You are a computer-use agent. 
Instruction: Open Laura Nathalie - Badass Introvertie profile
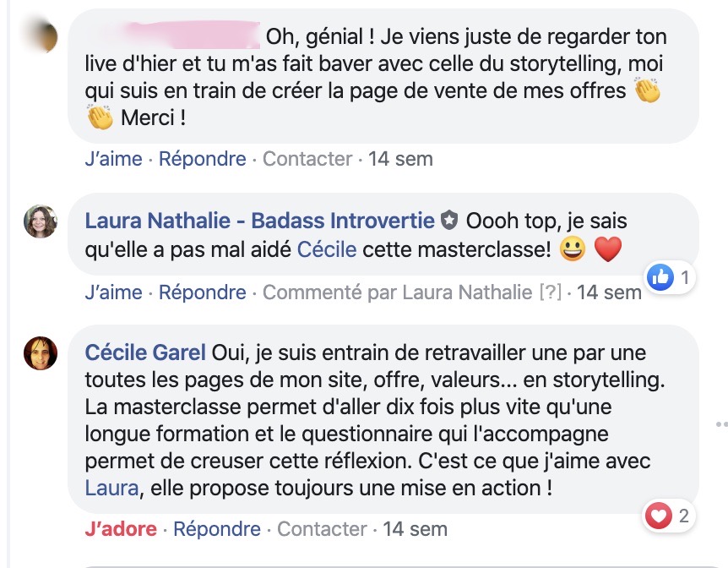pos(259,221)
